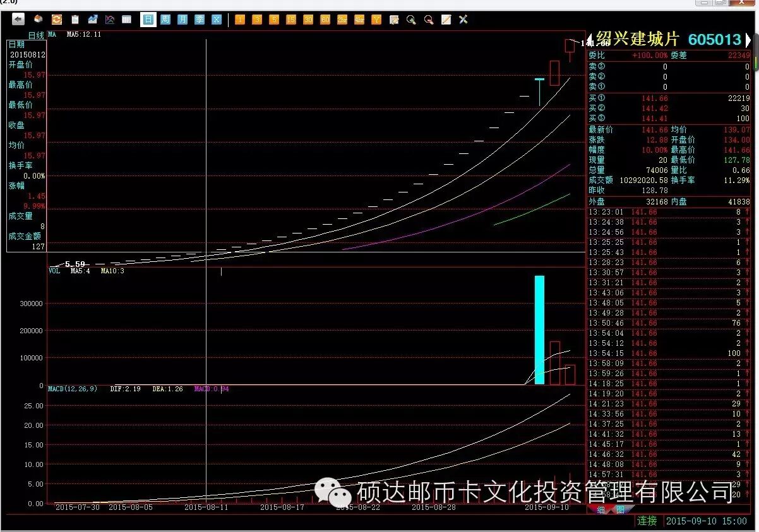The image size is (759, 532).
Task: Click the MACD(12,26,9) indicator label
Action: tap(73, 389)
